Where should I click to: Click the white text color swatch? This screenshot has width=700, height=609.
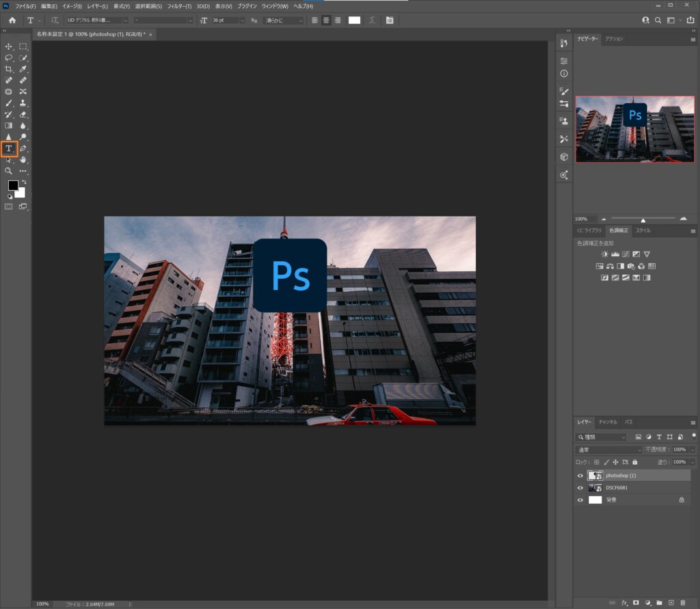(x=355, y=20)
